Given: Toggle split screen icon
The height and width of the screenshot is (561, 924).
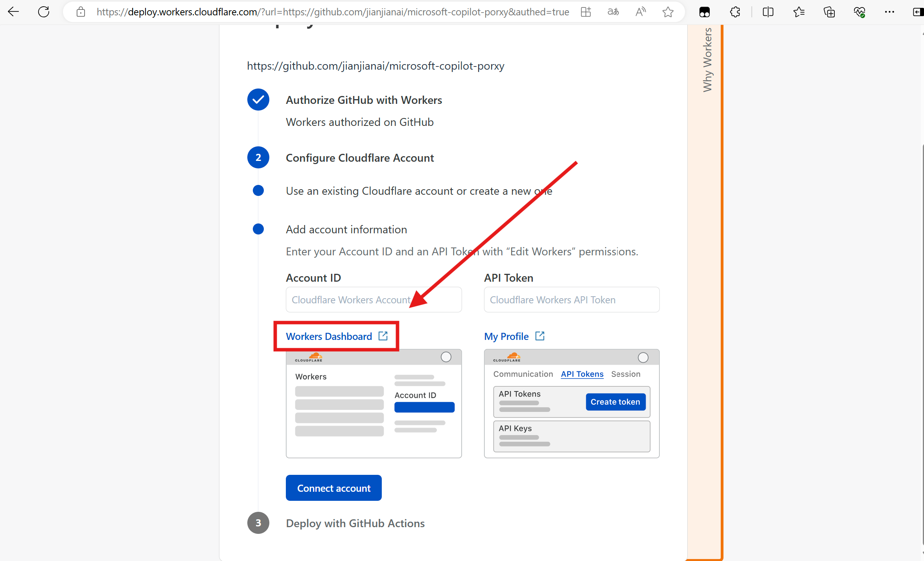Looking at the screenshot, I should (768, 12).
